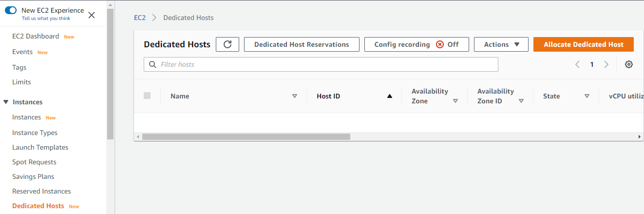Open the Tell us what you think link
644x214 pixels.
point(46,19)
